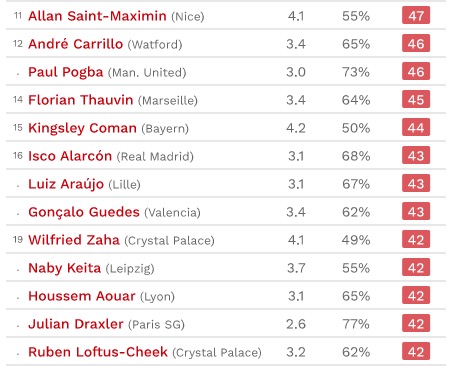Click the red 47 score badge
449x366 pixels.
point(416,15)
